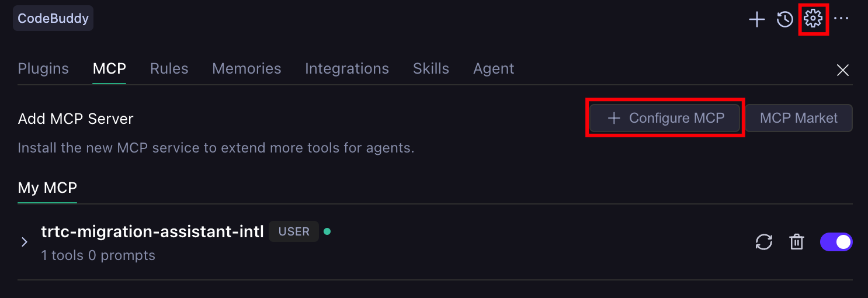Screen dimensions: 868x298
Task: Click the three-dot more options icon
Action: point(841,19)
